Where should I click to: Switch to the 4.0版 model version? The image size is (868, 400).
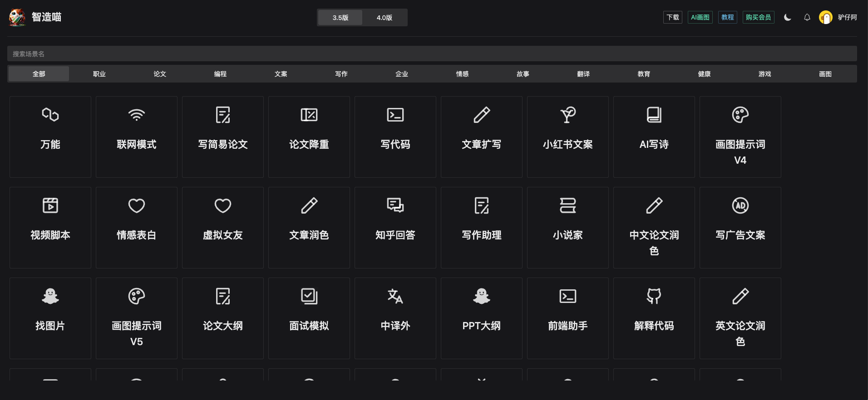(384, 18)
